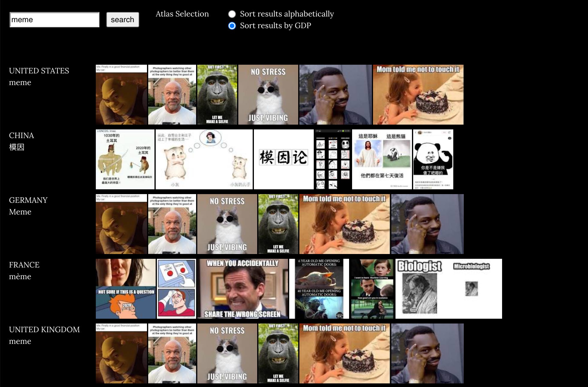Open the monkey selfie meme in Germany row
This screenshot has width=588, height=387.
tap(278, 224)
